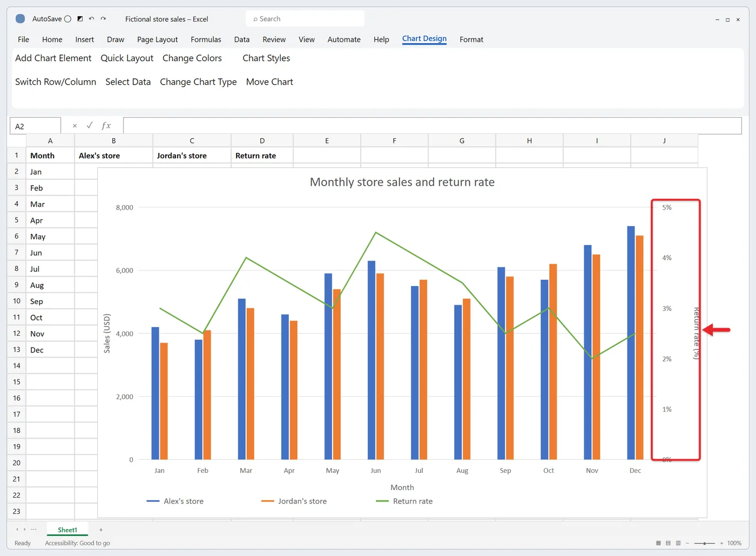Click the "Sales (USD)" axis title

pyautogui.click(x=107, y=333)
